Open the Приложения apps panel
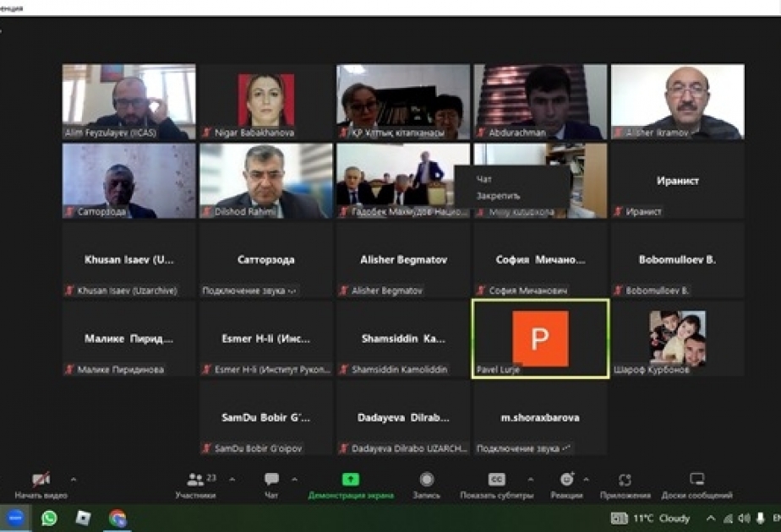This screenshot has height=532, width=781. [625, 486]
